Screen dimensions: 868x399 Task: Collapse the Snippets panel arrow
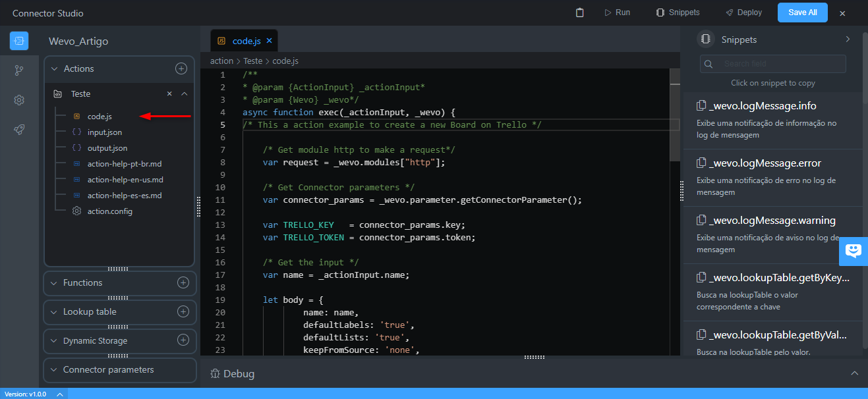[x=848, y=40]
